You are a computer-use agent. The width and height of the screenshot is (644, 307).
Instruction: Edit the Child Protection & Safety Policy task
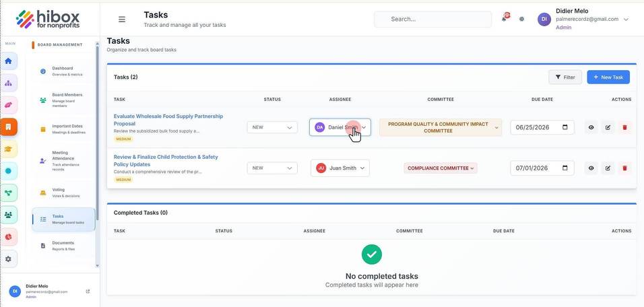click(608, 168)
